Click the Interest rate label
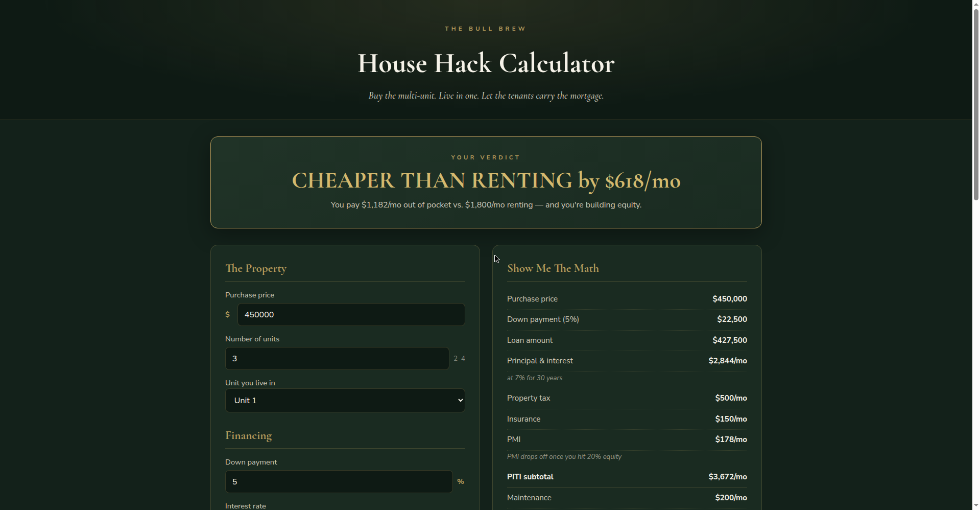This screenshot has height=510, width=980. tap(246, 506)
